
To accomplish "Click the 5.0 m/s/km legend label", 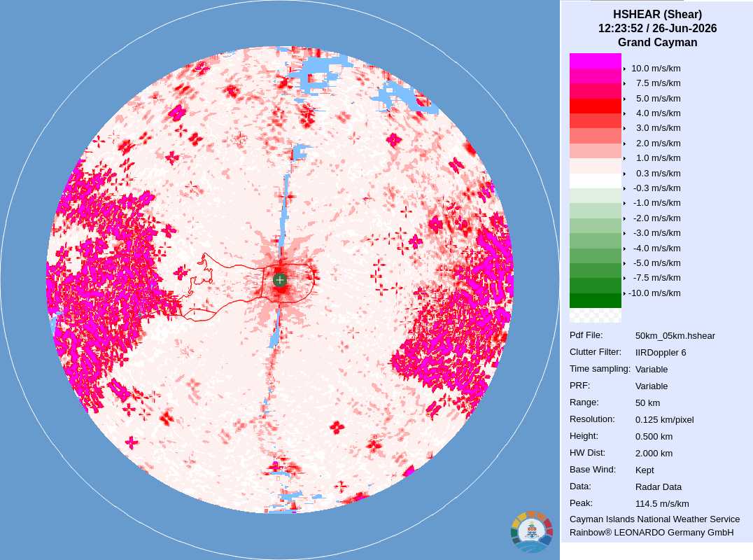I will point(659,99).
